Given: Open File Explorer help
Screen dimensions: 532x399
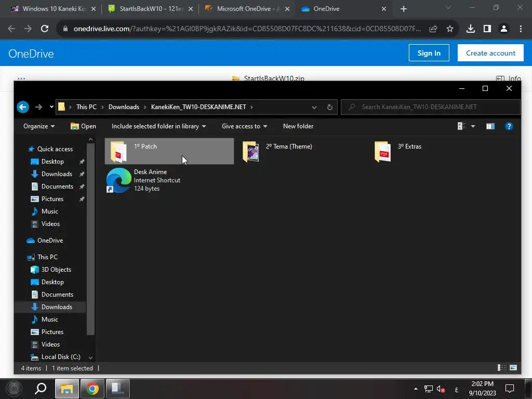Looking at the screenshot, I should pyautogui.click(x=509, y=126).
